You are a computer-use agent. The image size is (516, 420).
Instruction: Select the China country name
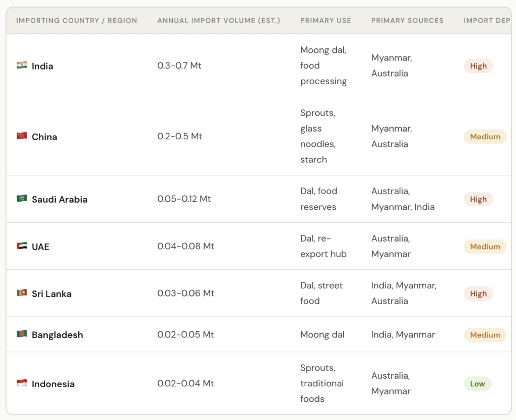tap(44, 137)
